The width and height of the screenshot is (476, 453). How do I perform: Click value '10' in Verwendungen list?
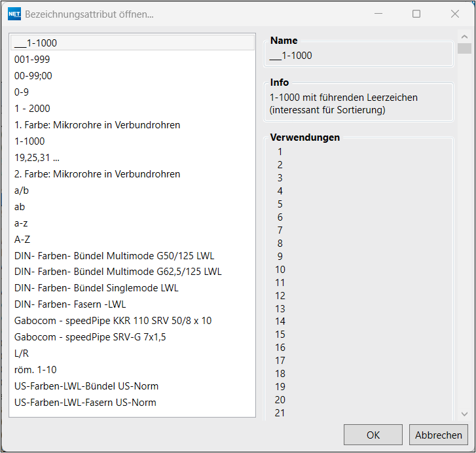point(280,270)
